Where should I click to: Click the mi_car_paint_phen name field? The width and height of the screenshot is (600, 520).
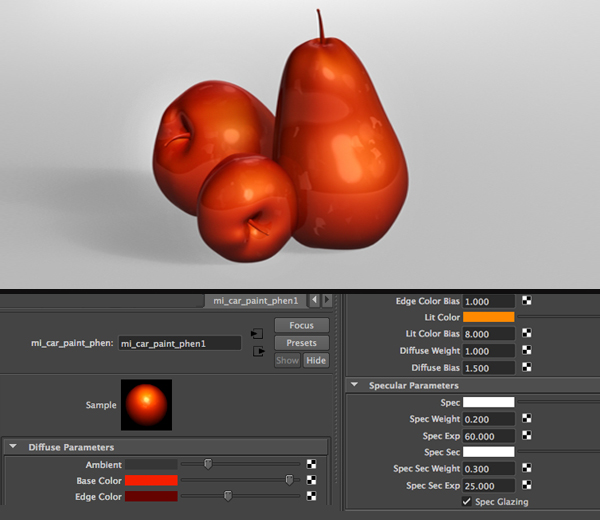coord(180,343)
